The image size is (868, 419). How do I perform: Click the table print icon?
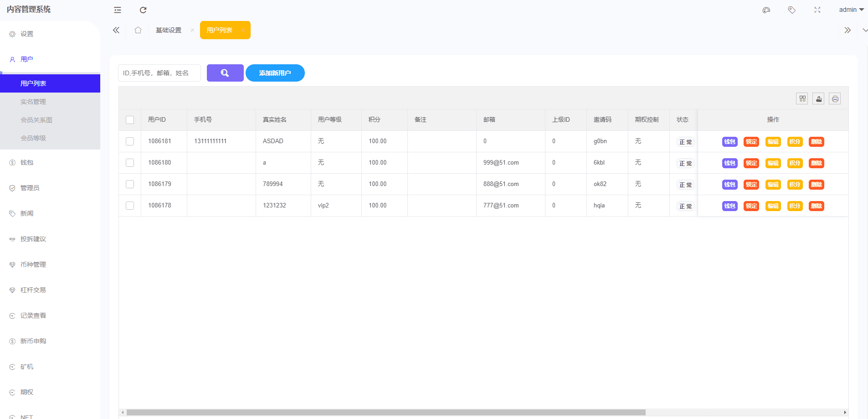point(835,99)
